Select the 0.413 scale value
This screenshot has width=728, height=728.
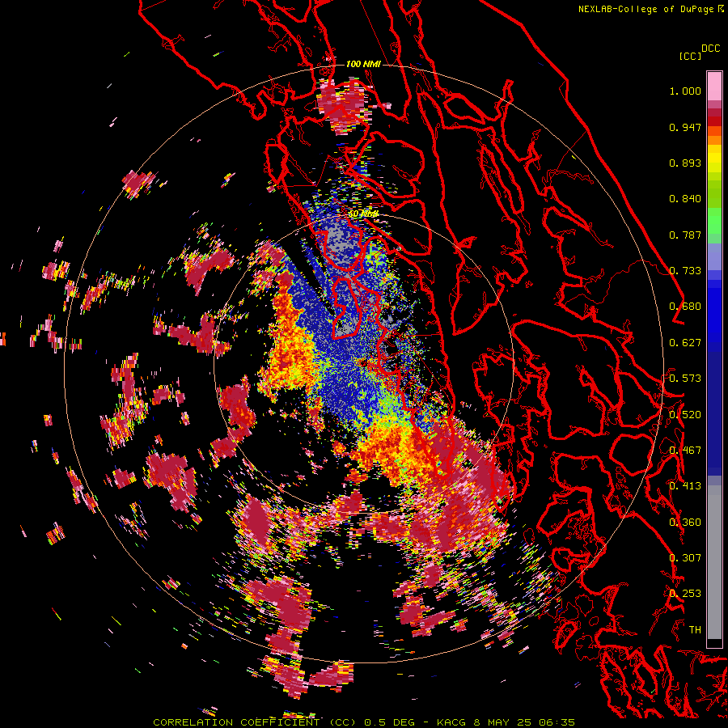coord(685,486)
